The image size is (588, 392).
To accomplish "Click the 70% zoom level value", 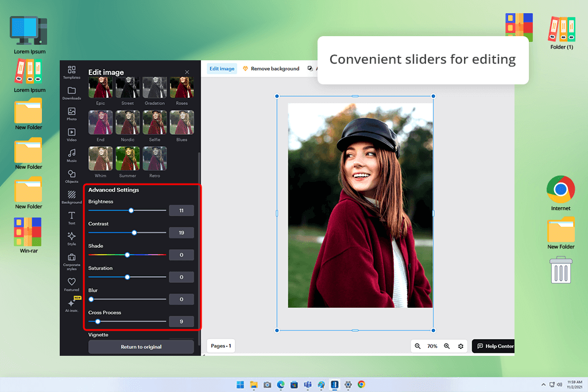I will [432, 346].
